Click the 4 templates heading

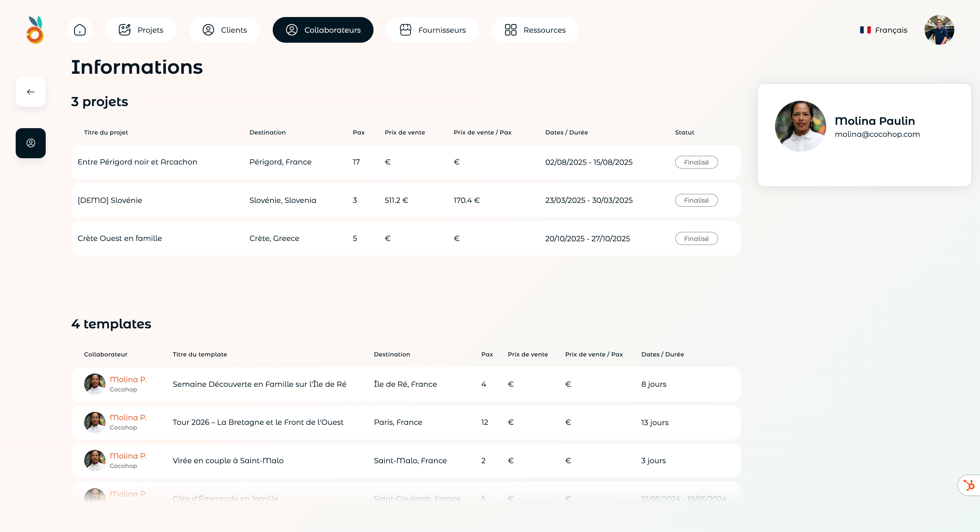[111, 324]
